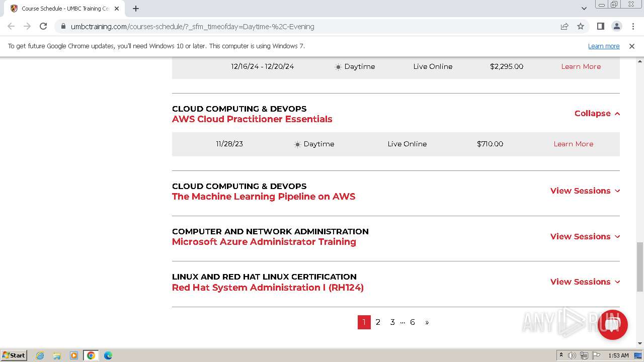Open AWS Cloud Practitioner Essentials course
This screenshot has height=362, width=644.
252,119
